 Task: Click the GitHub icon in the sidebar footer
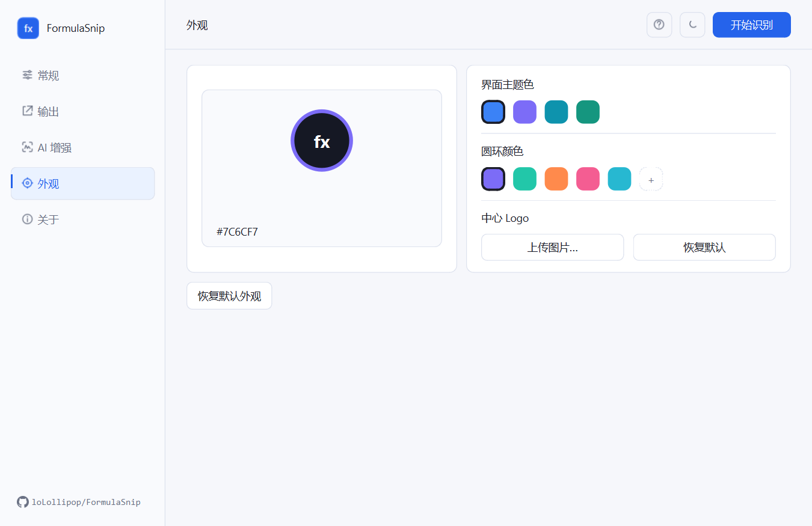click(x=23, y=502)
